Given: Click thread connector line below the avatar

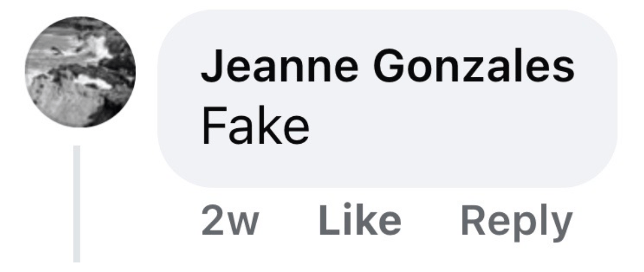Looking at the screenshot, I should coord(77,204).
